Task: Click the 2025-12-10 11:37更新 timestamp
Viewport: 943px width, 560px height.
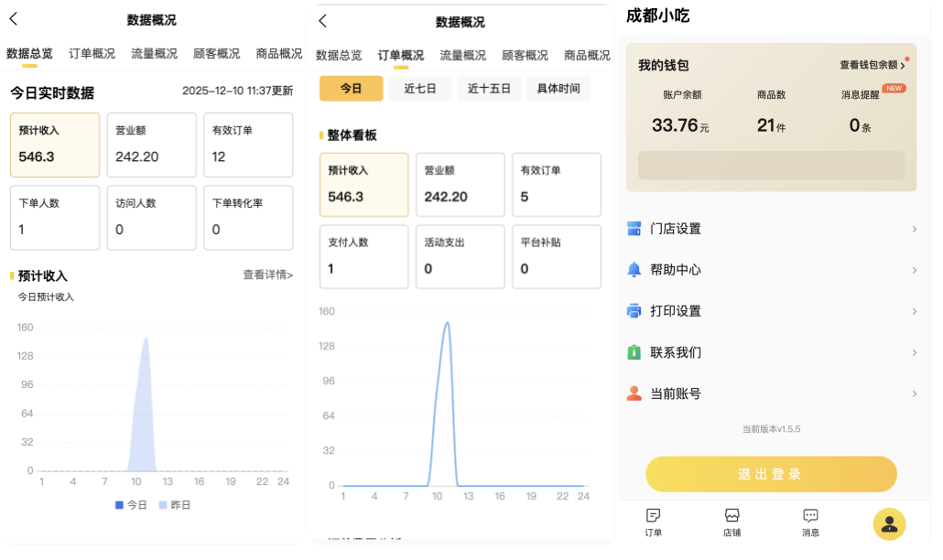Action: tap(237, 91)
